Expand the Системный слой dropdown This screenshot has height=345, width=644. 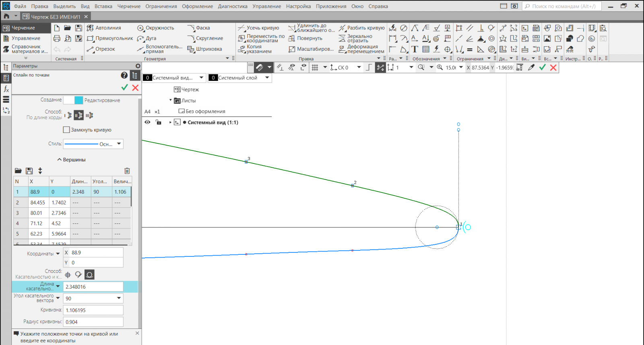tap(267, 78)
